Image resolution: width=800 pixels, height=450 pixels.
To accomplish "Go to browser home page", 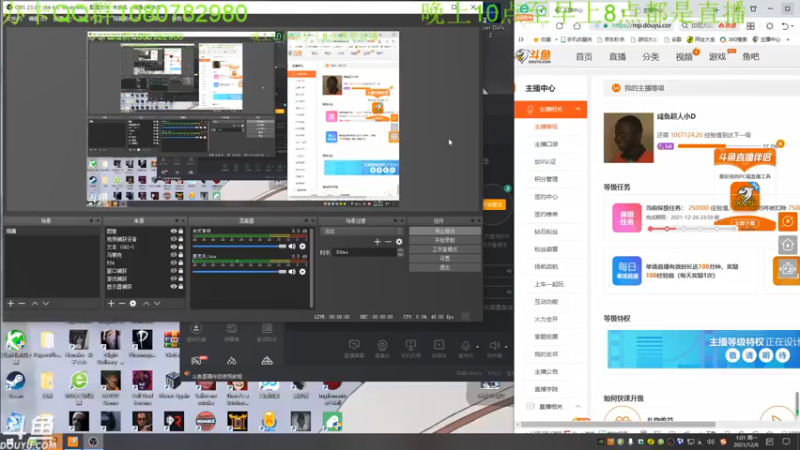I will (x=577, y=26).
